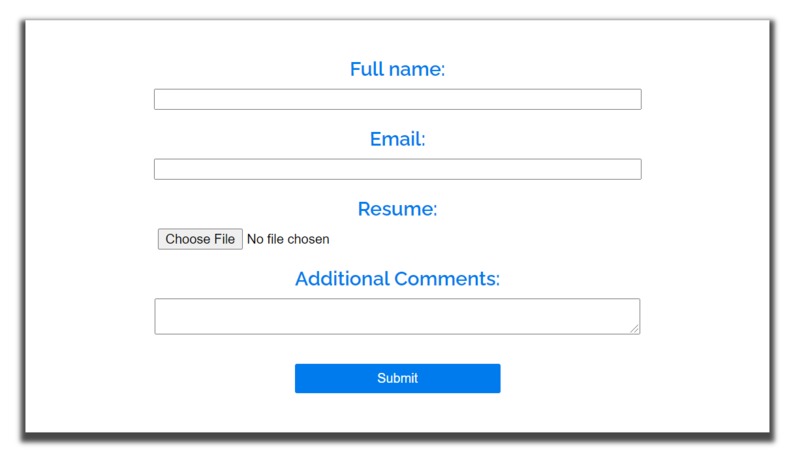
Task: Click the Full name input field
Action: [x=397, y=99]
